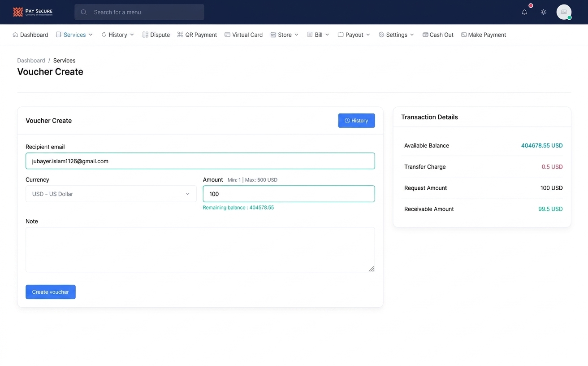The image size is (588, 366).
Task: Click the Cash Out icon
Action: [x=425, y=35]
